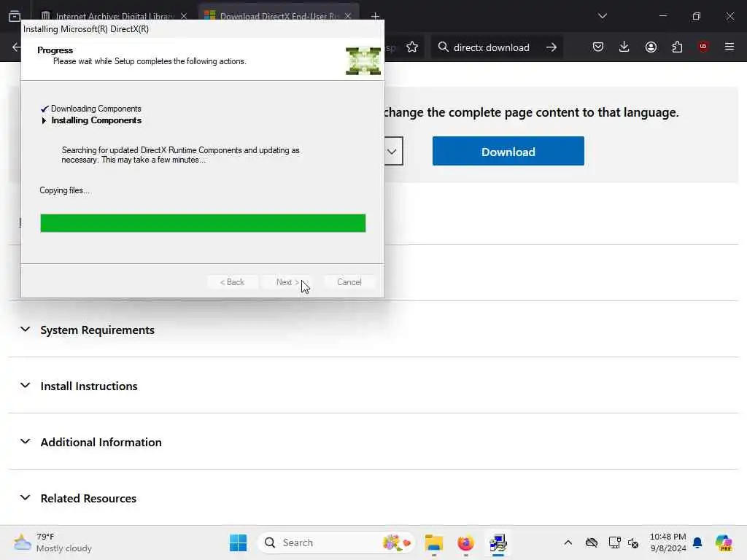Bookmark this page with the star icon
This screenshot has width=747, height=560.
(412, 47)
